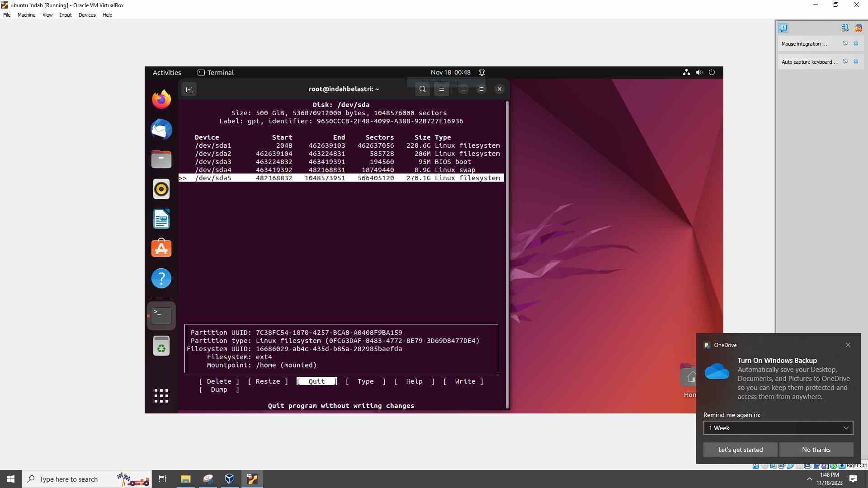This screenshot has width=868, height=488.
Task: Open Windows Action Center notification icon
Action: pyautogui.click(x=853, y=479)
